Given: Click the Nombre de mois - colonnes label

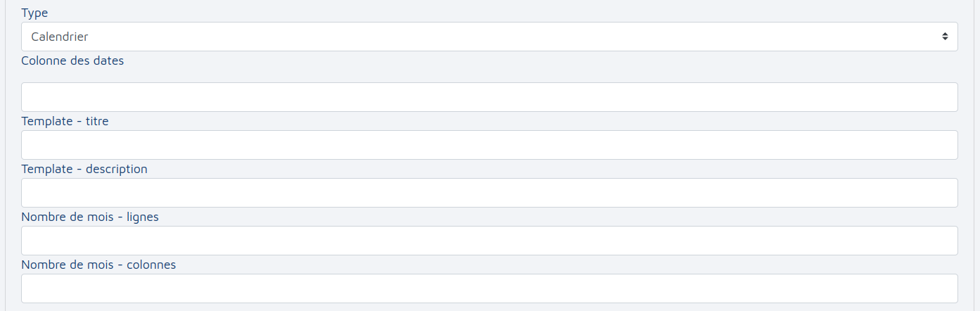Looking at the screenshot, I should (x=98, y=265).
